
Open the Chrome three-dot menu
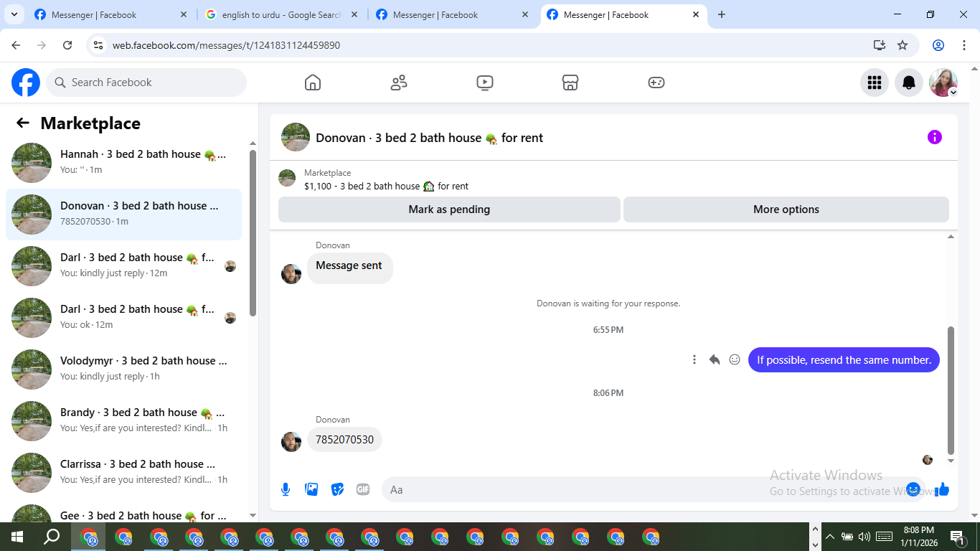coord(963,45)
